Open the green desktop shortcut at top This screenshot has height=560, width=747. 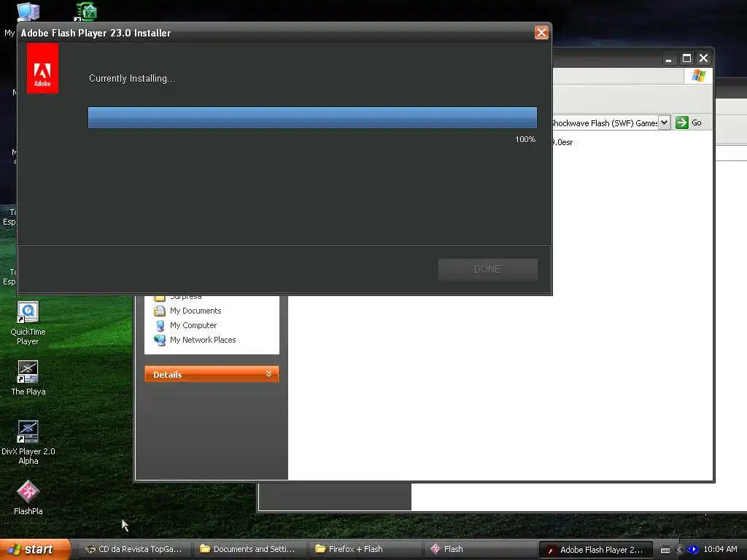[x=86, y=12]
